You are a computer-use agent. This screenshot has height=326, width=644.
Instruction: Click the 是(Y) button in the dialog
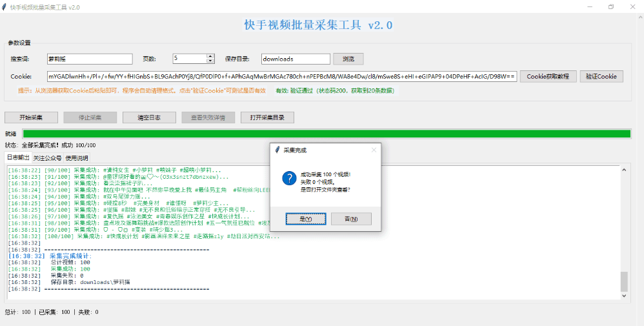point(306,219)
